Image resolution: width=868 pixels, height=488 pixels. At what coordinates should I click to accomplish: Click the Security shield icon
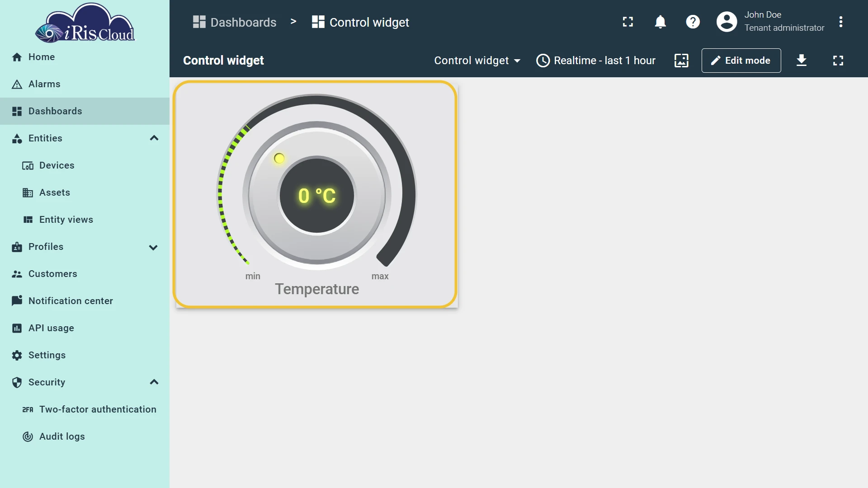[x=17, y=382]
